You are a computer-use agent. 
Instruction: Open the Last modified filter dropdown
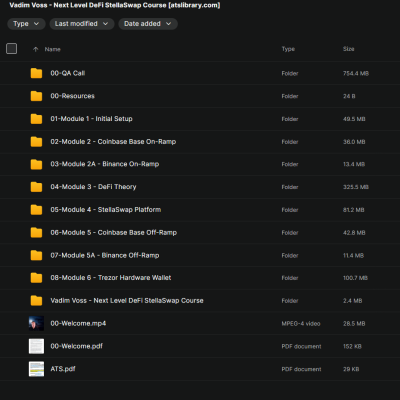click(x=82, y=24)
